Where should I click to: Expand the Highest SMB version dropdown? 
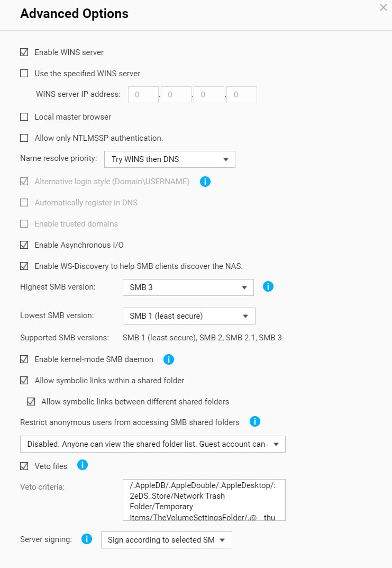188,287
